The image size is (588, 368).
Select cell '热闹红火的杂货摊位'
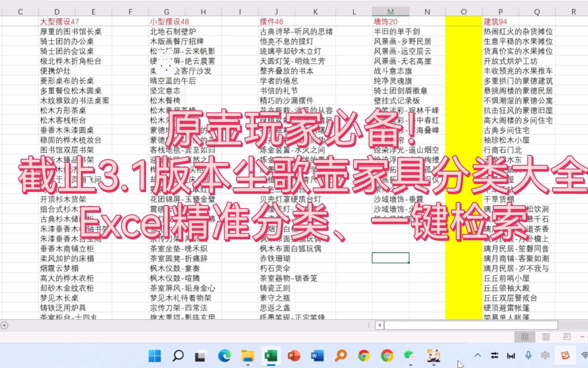(x=518, y=31)
